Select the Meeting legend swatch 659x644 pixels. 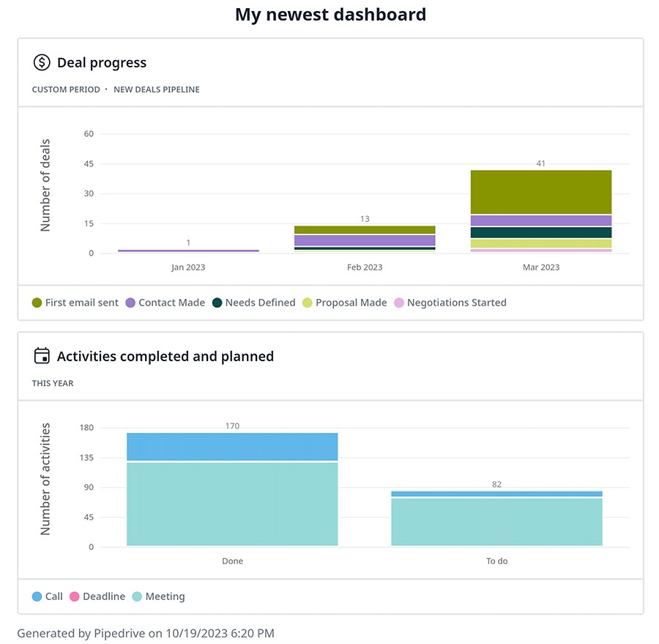click(x=136, y=596)
